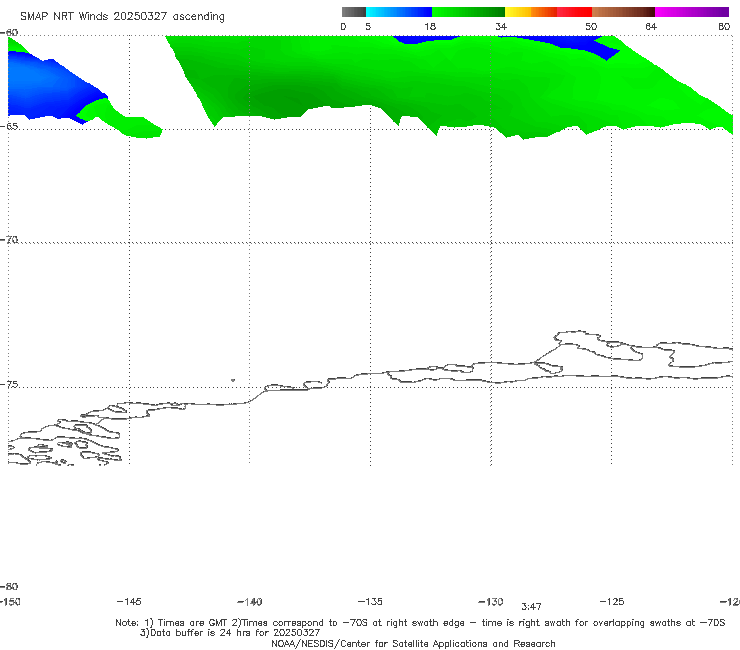
Task: Click the title 'SMAP NRT Winds 20250327 ascending'
Action: 122,16
